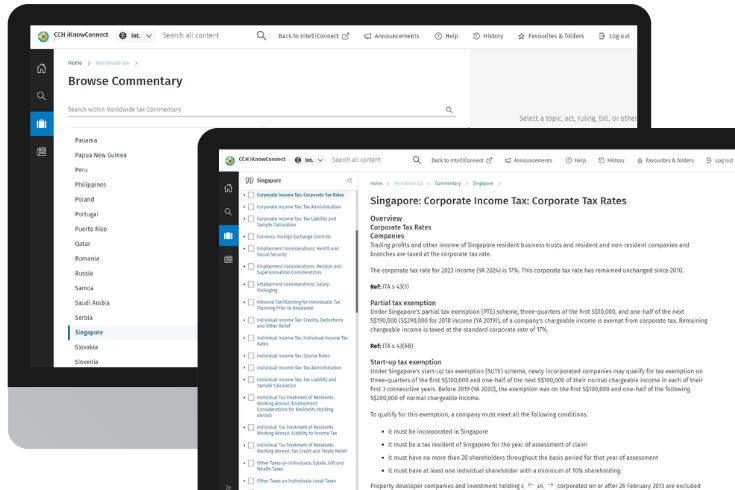Screen dimensions: 735x490
Task: Click the Commentary breadcrumb link
Action: (448, 184)
